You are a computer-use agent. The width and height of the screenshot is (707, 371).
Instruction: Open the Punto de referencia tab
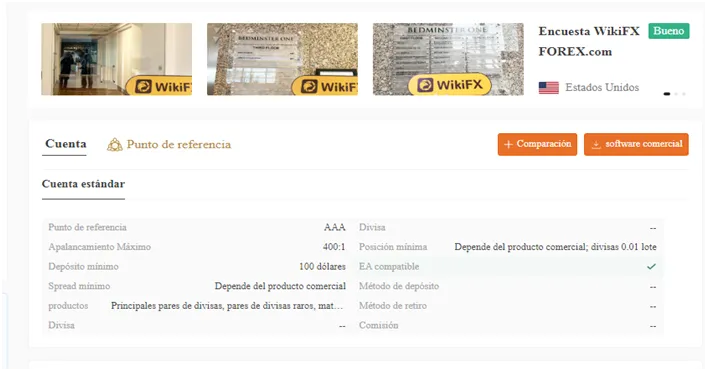coord(169,145)
